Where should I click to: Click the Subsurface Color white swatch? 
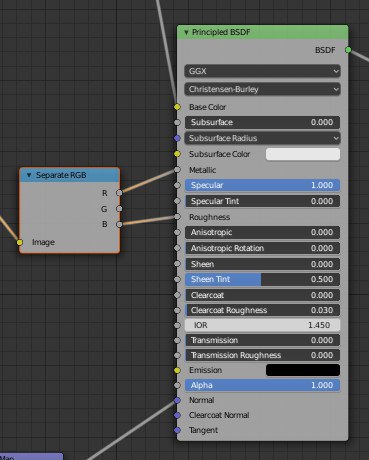coord(303,154)
